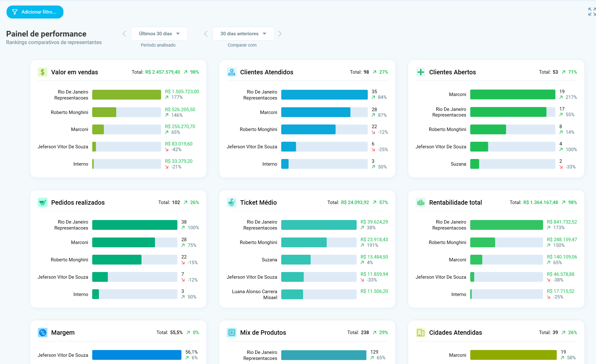This screenshot has width=596, height=364.
Task: Toggle fullscreen with the expand icon
Action: (592, 12)
